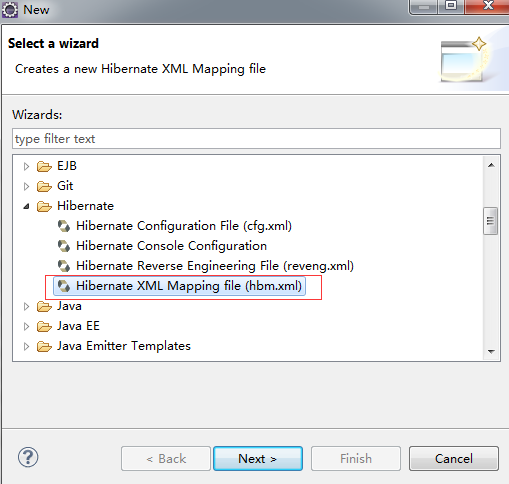This screenshot has width=509, height=484.
Task: Select the Java category in wizard list
Action: 69,306
